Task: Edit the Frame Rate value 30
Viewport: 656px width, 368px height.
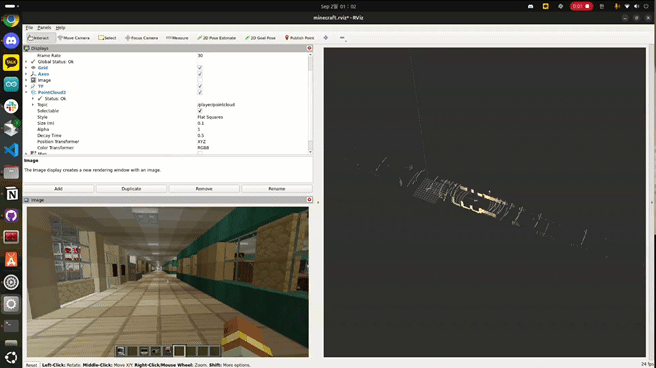Action: coord(200,55)
